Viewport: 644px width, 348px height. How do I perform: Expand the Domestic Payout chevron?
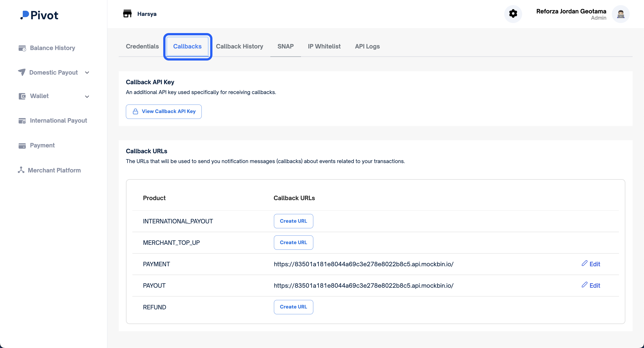click(x=87, y=73)
